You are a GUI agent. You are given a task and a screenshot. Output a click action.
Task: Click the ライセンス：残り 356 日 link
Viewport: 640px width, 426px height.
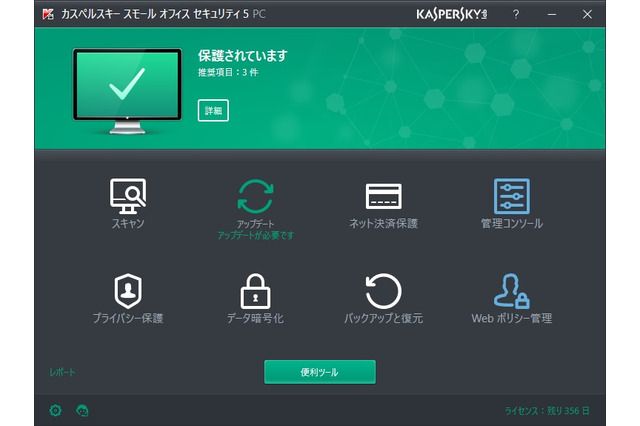click(547, 410)
